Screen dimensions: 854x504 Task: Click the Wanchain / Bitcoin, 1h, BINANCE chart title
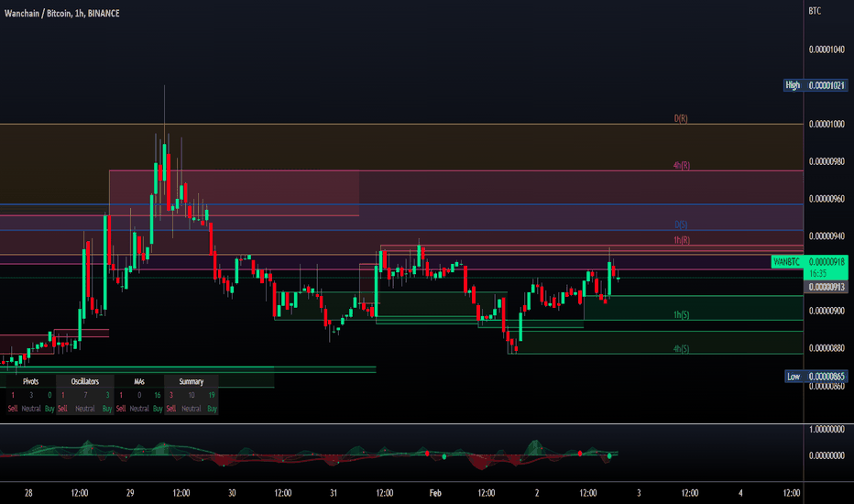[x=62, y=13]
